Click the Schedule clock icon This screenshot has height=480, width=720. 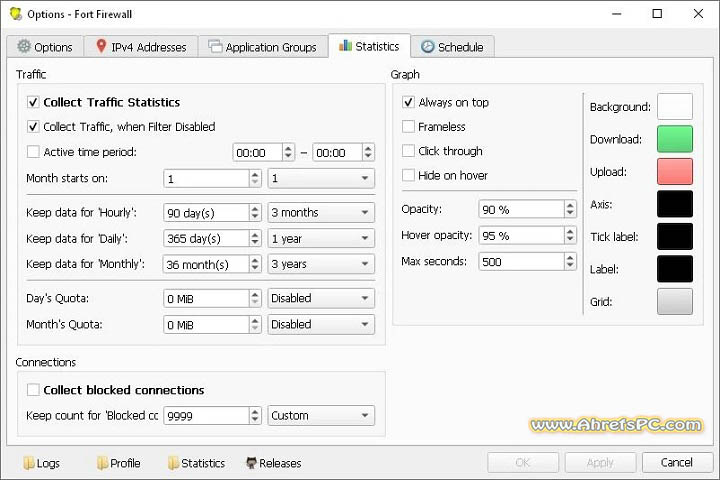[428, 47]
